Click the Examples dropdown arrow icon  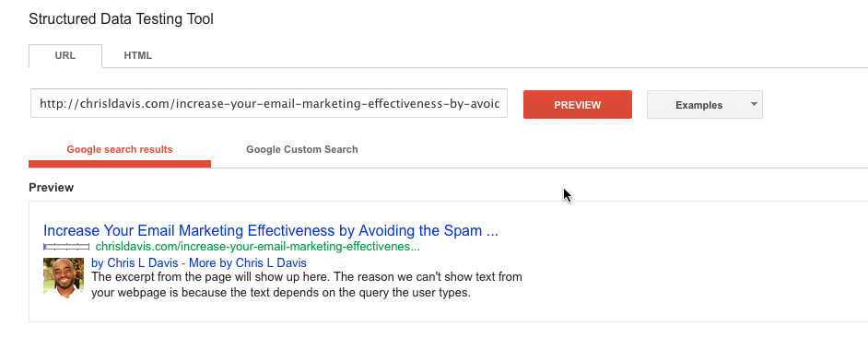pyautogui.click(x=754, y=104)
